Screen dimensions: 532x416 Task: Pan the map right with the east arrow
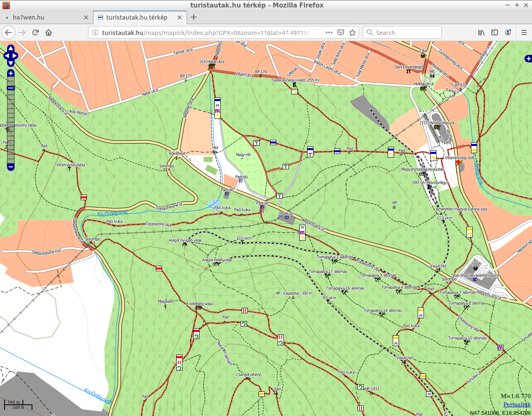point(16,56)
